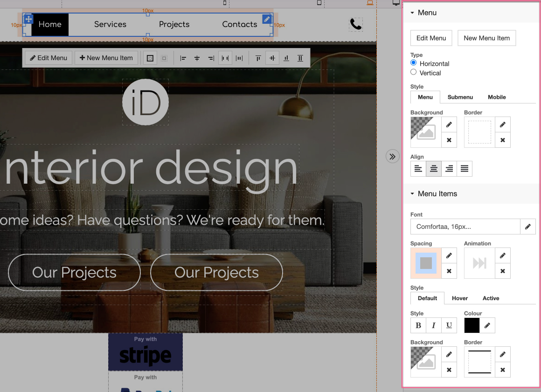Stretch the element to full height

[x=300, y=58]
